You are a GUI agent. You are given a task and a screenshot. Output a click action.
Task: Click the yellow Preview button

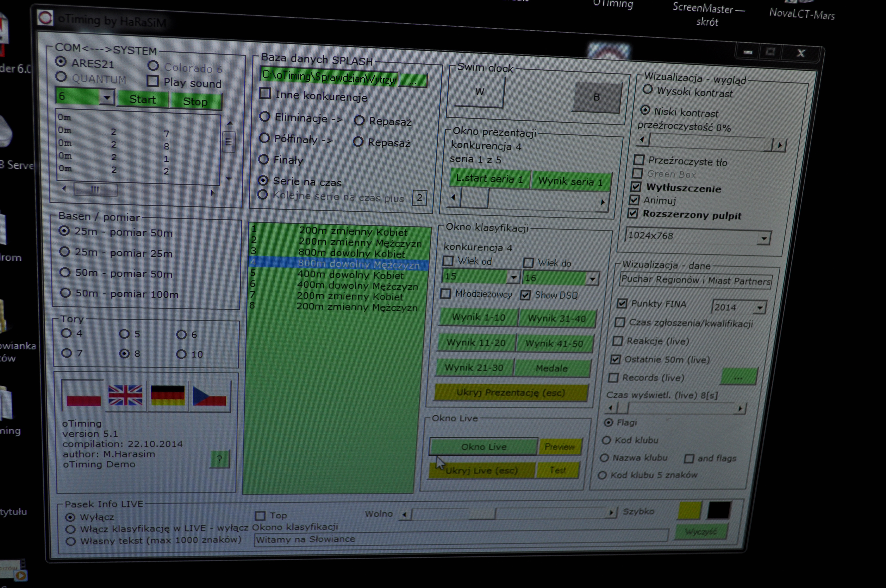pos(560,447)
